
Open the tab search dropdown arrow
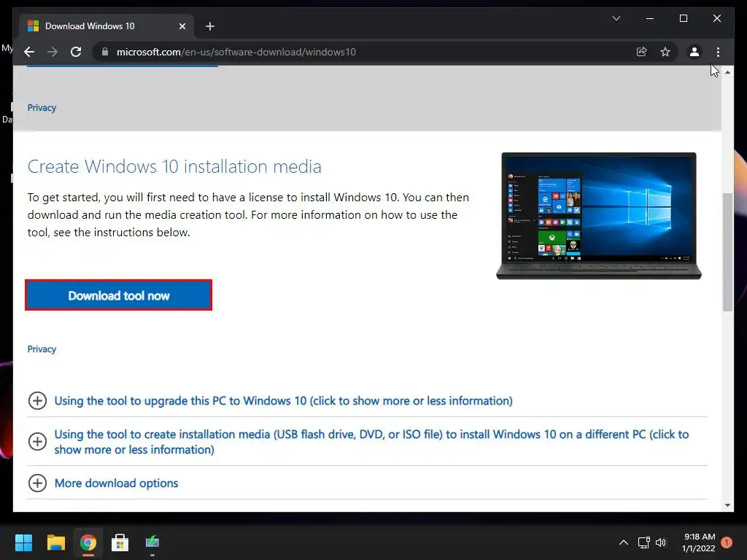(x=616, y=18)
